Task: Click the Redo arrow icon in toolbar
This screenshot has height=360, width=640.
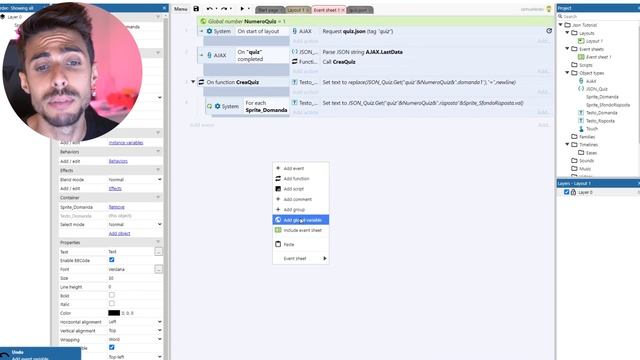Action: [x=224, y=9]
